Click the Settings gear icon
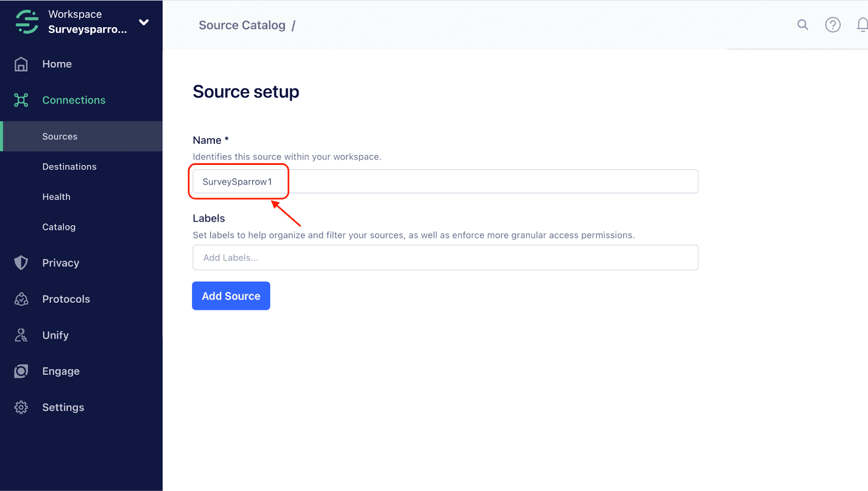The height and width of the screenshot is (491, 868). (21, 407)
